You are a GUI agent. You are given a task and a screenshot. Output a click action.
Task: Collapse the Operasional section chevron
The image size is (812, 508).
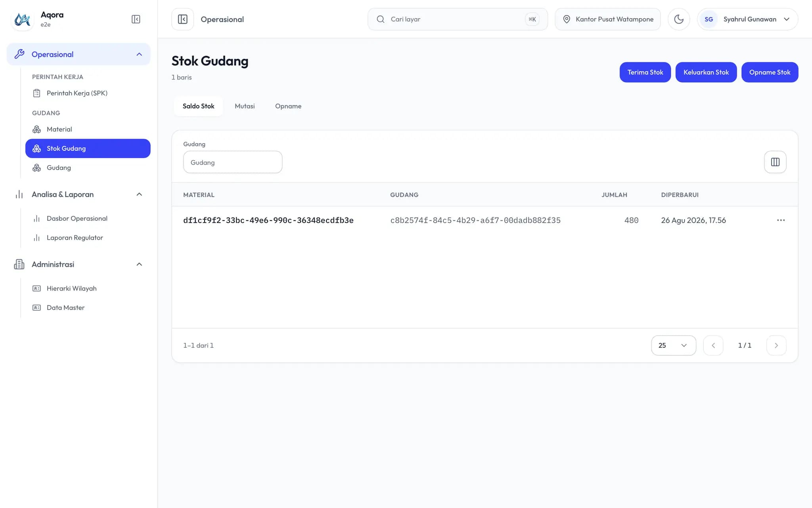click(x=139, y=54)
